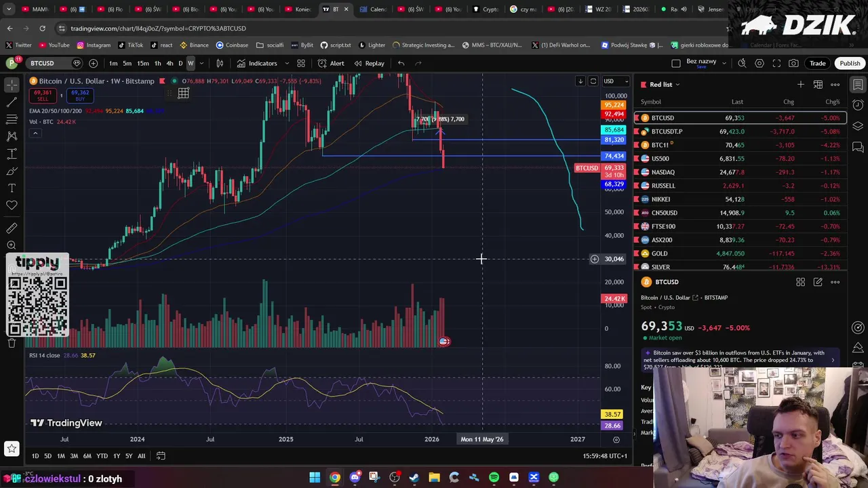
Task: Select the ruler measure tool
Action: coord(12,228)
